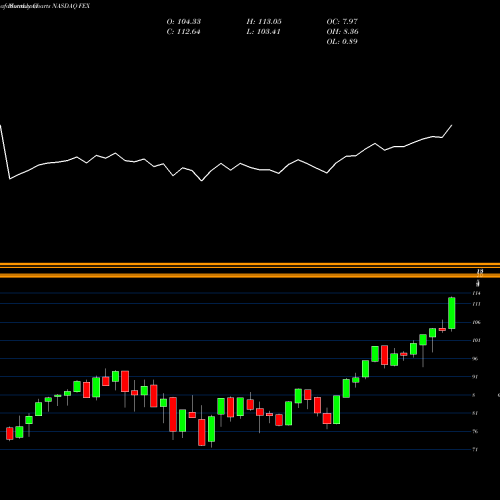500x500 pixels.
Task: Click the OL: 0.89 value
Action: coord(342,42)
